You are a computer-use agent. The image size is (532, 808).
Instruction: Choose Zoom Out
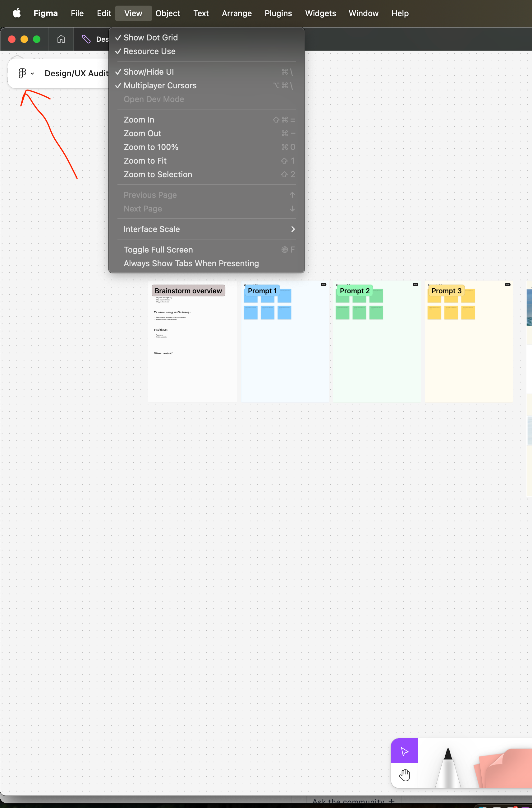pos(207,133)
